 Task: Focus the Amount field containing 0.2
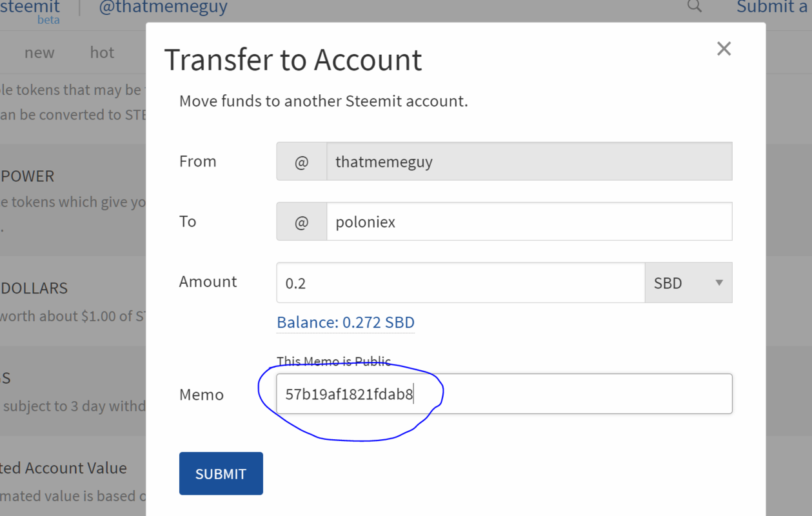tap(460, 283)
